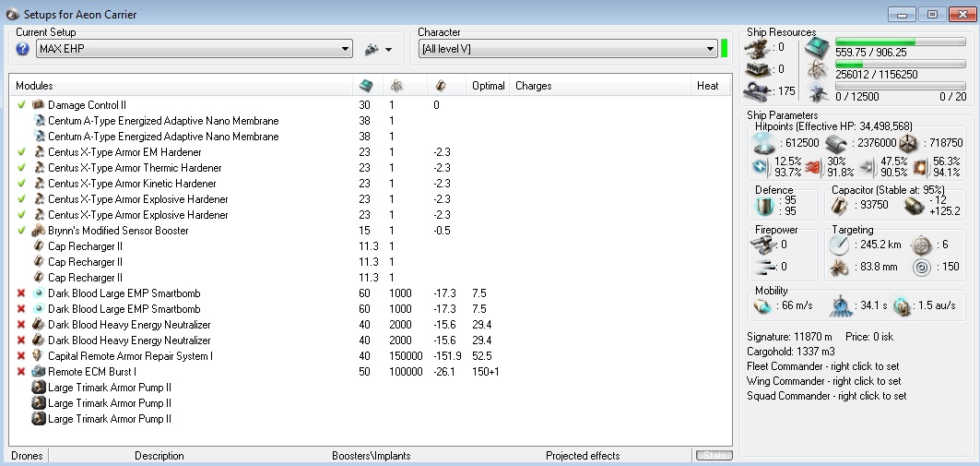Open the Drones tab
Screen dimensions: 980x466
click(27, 455)
